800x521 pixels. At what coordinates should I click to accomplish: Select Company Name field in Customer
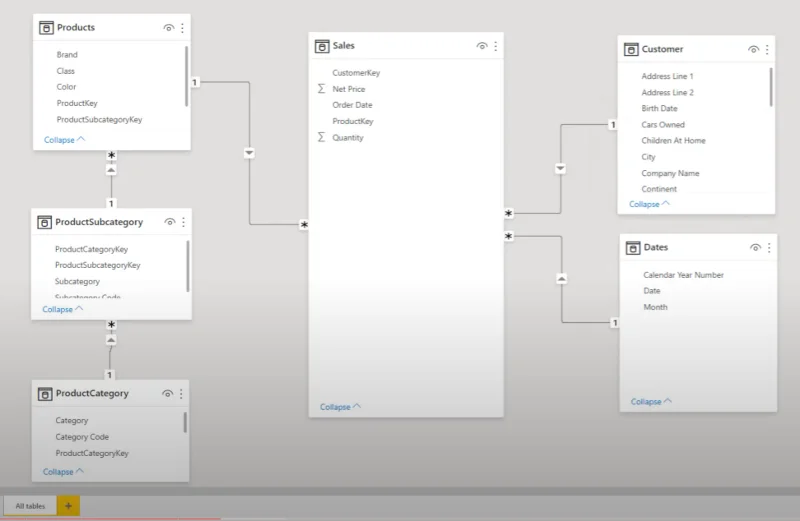(x=670, y=173)
